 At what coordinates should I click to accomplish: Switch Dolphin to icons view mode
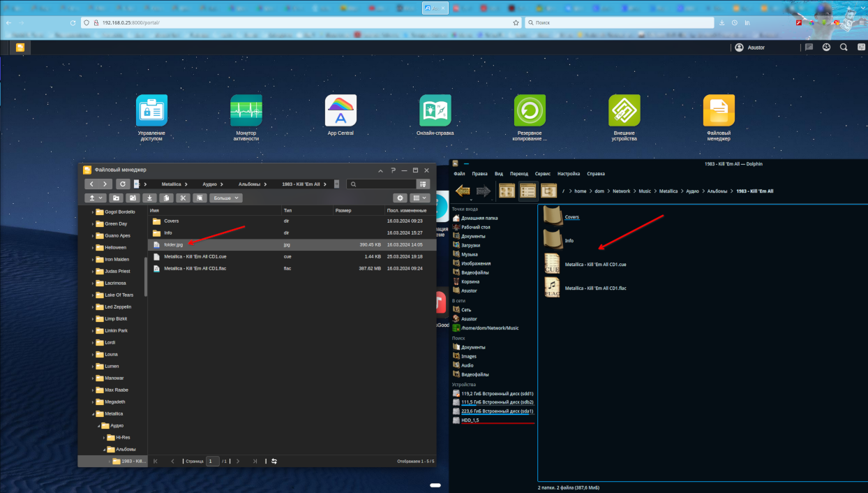pyautogui.click(x=507, y=190)
